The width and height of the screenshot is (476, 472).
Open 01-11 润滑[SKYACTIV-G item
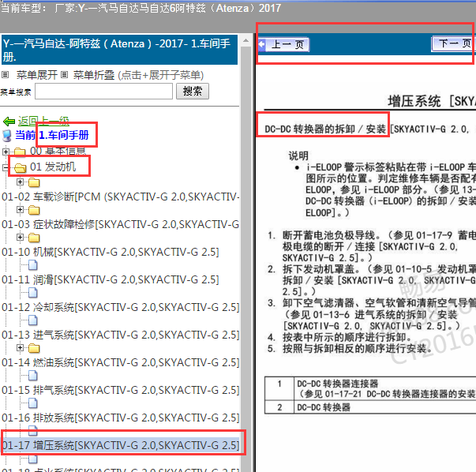point(111,280)
